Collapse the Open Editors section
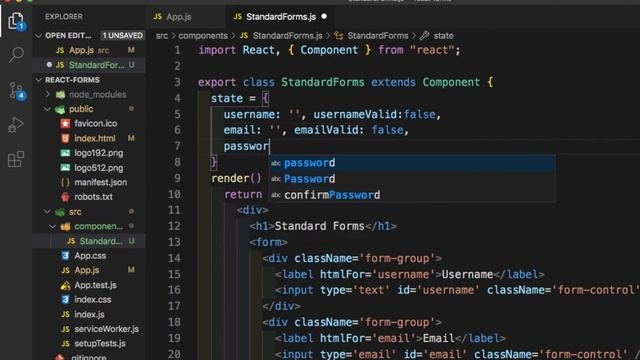Image resolution: width=640 pixels, height=360 pixels. [x=39, y=36]
